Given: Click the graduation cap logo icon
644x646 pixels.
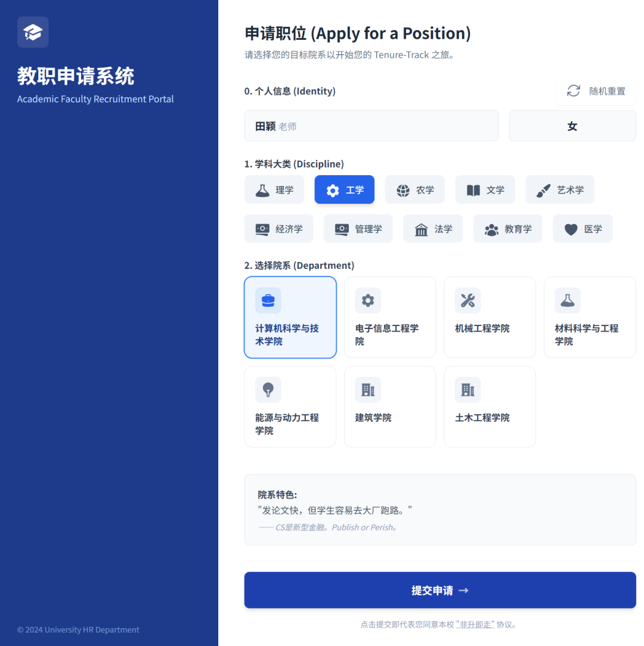Looking at the screenshot, I should (33, 32).
